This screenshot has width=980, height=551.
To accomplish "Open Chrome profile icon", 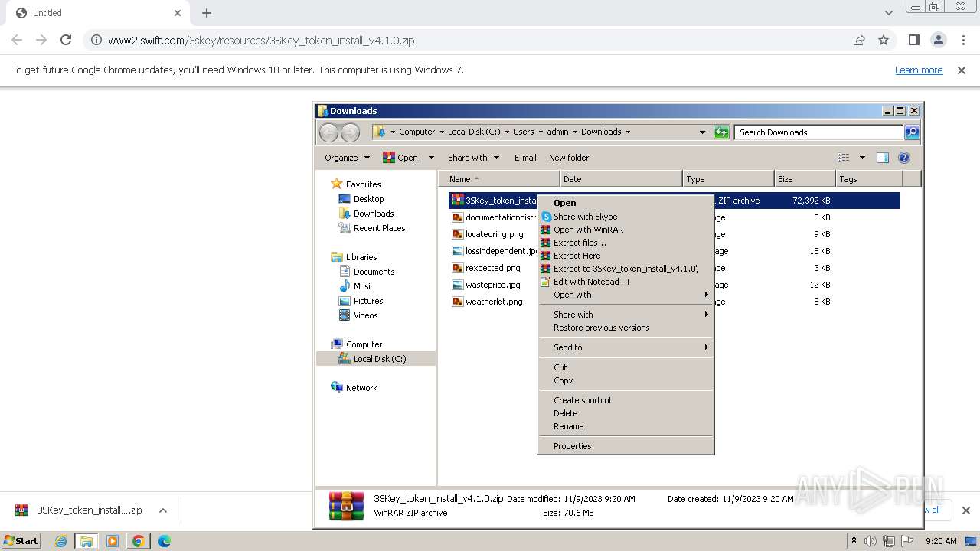I will (x=939, y=40).
